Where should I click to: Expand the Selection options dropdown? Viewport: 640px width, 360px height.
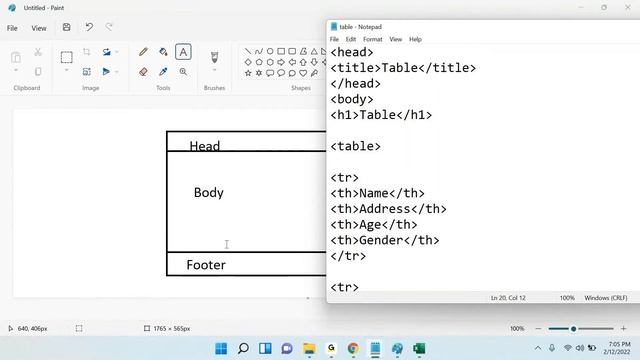point(67,71)
